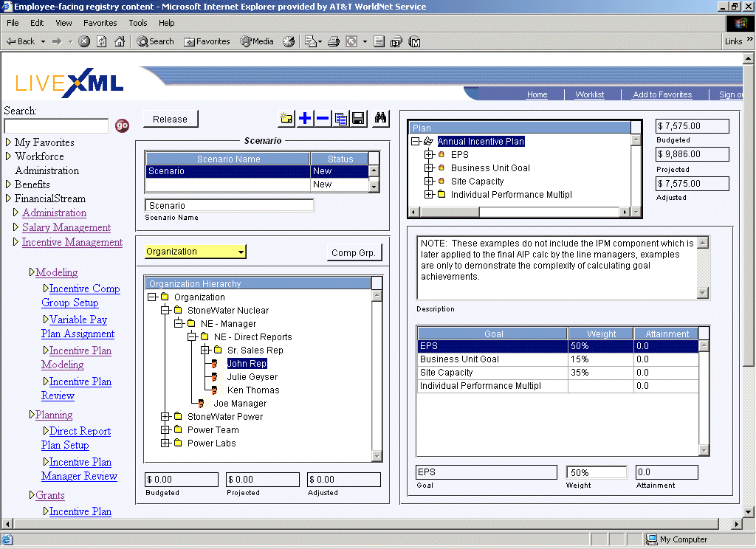
Task: Click the blue minus remove icon
Action: [x=323, y=118]
